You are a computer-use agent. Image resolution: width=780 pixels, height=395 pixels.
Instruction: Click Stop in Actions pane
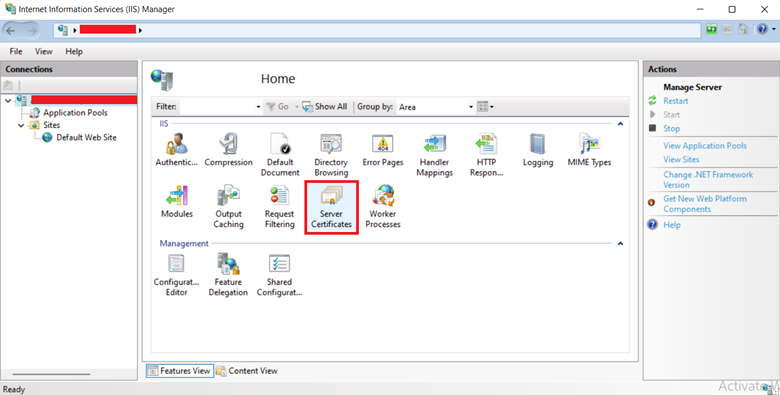pos(671,128)
